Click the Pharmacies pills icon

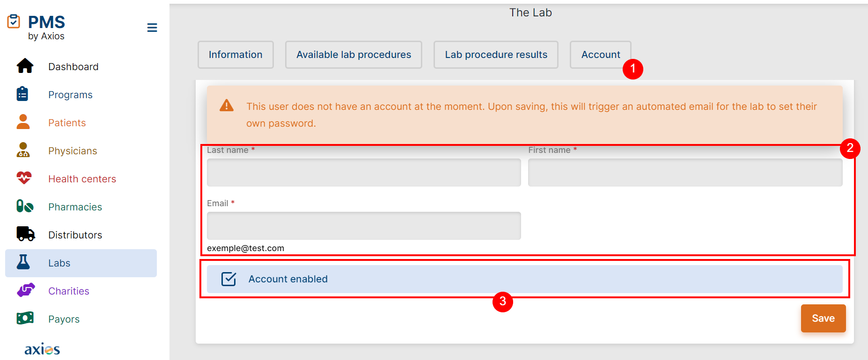click(25, 206)
